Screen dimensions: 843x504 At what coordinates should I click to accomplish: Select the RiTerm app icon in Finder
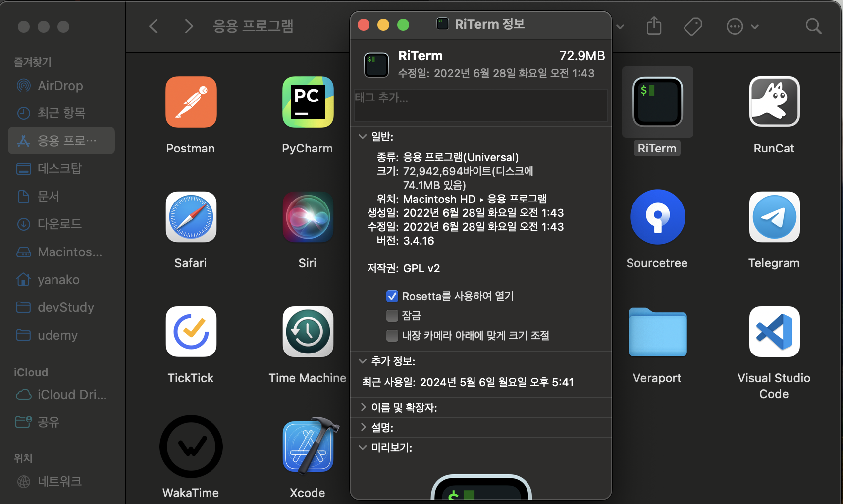657,102
